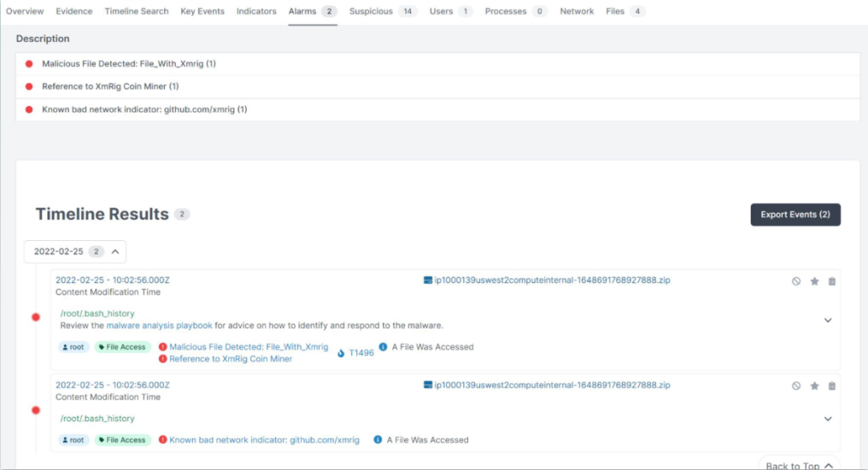The image size is (868, 470).
Task: Open first event's evidence zip link
Action: [552, 280]
